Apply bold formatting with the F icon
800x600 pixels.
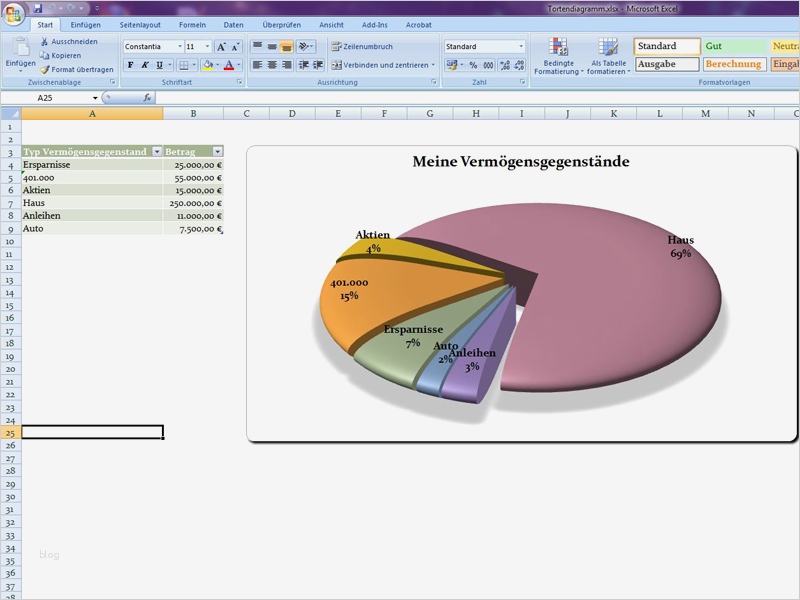130,64
